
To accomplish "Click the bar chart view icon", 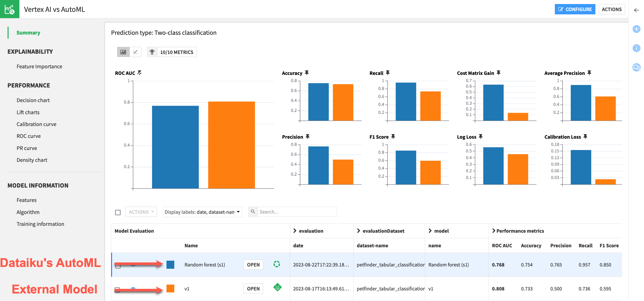I will (123, 52).
